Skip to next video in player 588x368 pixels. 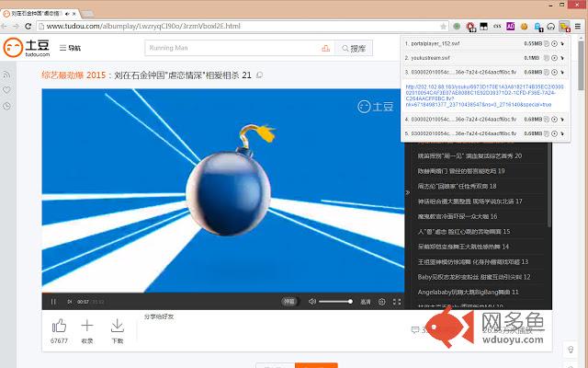(x=70, y=302)
